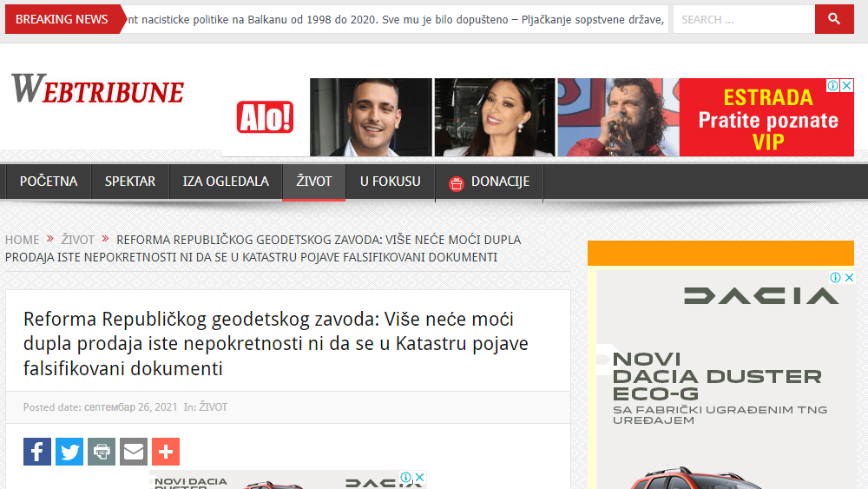Click the Webtribune logo
Image resolution: width=868 pixels, height=489 pixels.
[97, 89]
